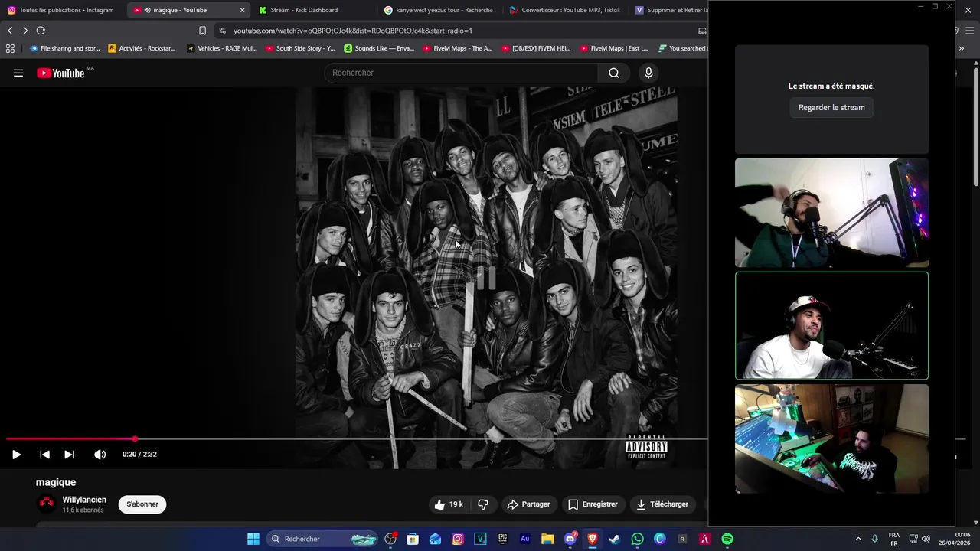Open Adobe Audition from taskbar
The height and width of the screenshot is (551, 980).
coord(525,539)
